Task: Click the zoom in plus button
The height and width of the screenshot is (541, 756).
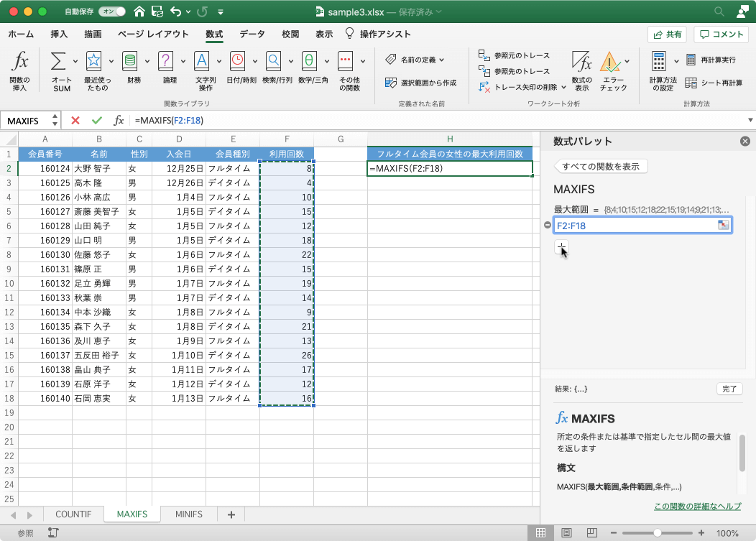Action: 701,533
